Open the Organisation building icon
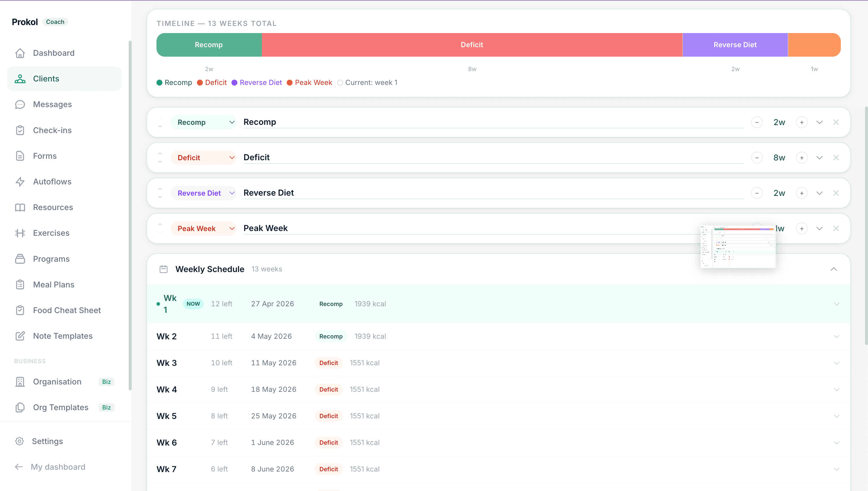This screenshot has width=868, height=491. click(20, 382)
